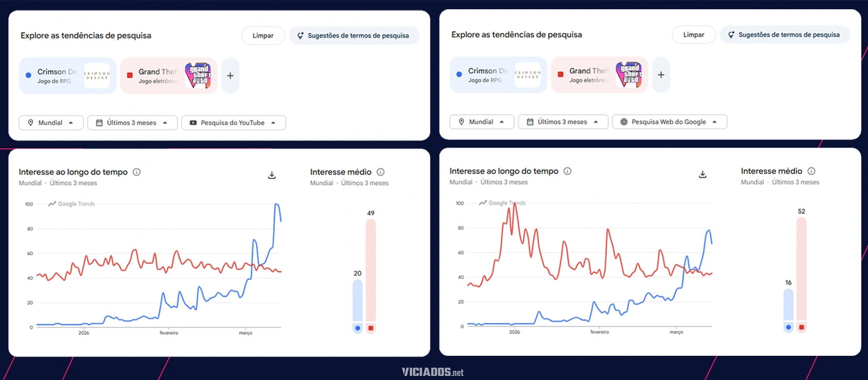Viewport: 868px width, 380px height.
Task: Open the info tooltip next to Interesse médio
Action: (x=381, y=172)
